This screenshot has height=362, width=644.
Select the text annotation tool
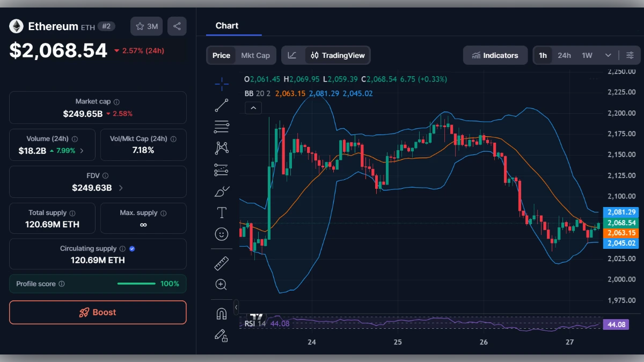[x=222, y=212]
